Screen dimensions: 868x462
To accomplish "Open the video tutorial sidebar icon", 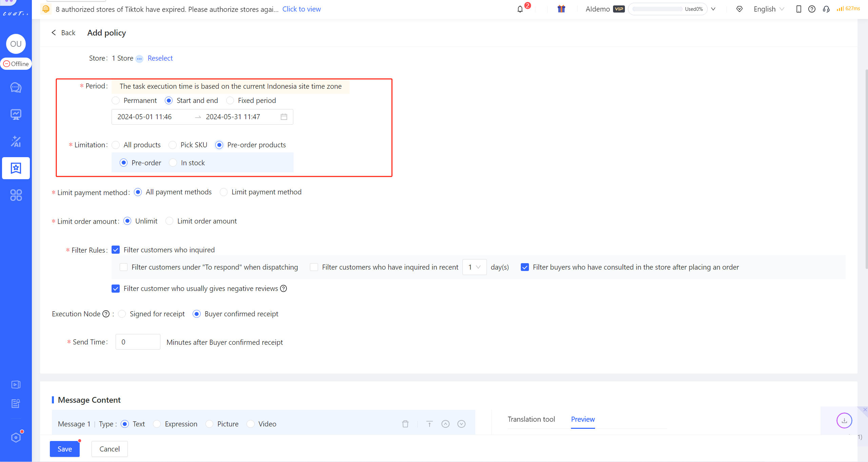I will coord(16,384).
